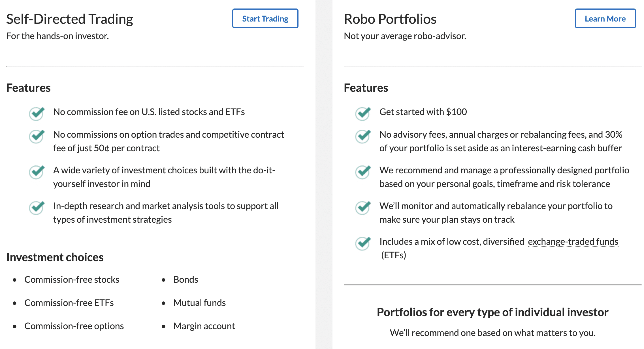644x349 pixels.
Task: Click the Commission-free options list item
Action: [74, 326]
